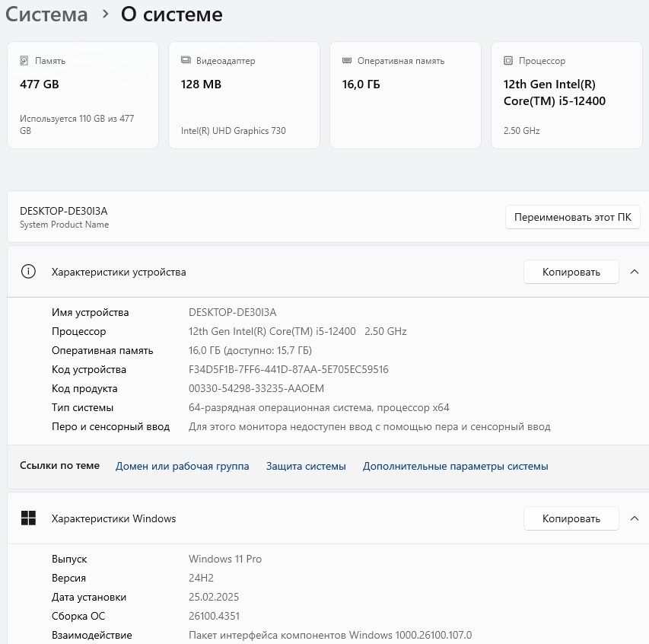Select the Windows 11 Pro edition value
This screenshot has height=644, width=649.
[x=225, y=559]
